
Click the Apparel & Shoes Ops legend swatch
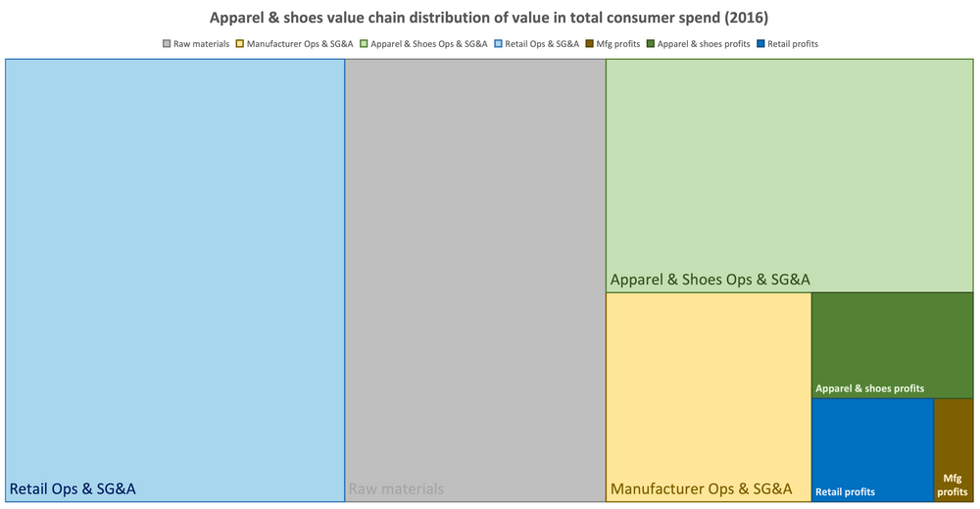tap(364, 44)
